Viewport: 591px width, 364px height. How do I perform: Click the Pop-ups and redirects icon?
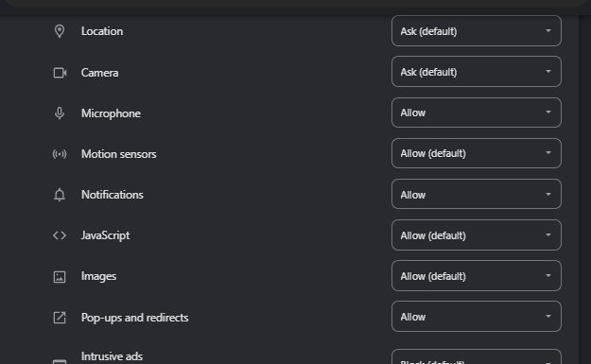[60, 318]
